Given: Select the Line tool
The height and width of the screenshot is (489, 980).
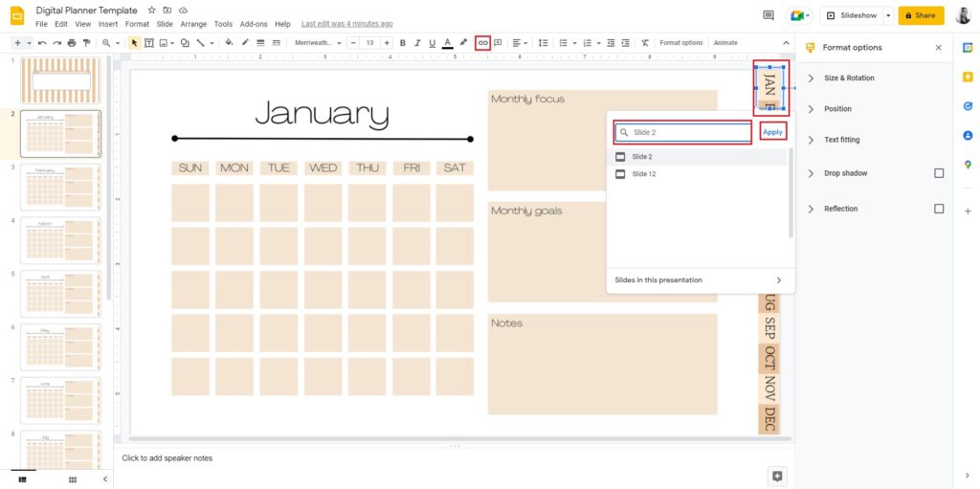Looking at the screenshot, I should tap(201, 43).
